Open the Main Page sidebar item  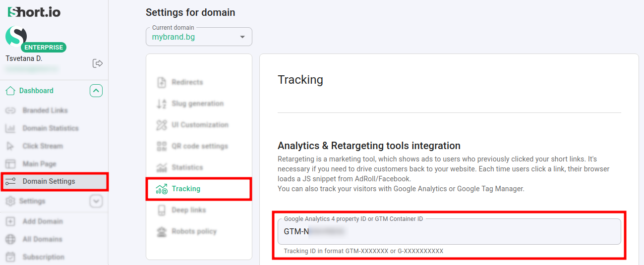pos(39,164)
